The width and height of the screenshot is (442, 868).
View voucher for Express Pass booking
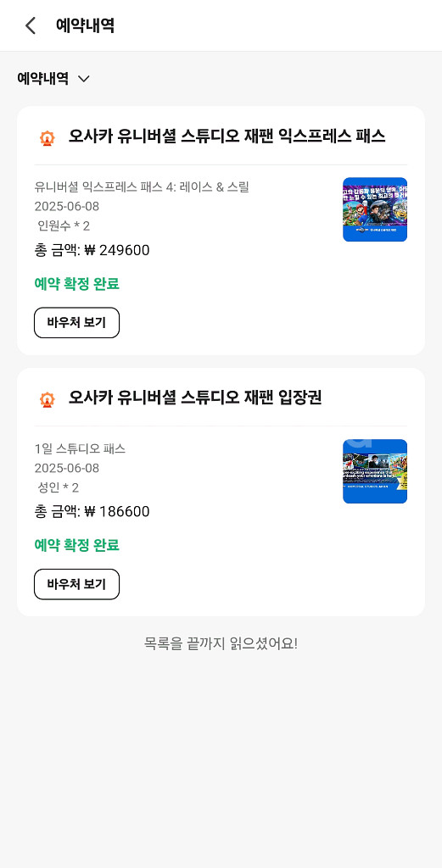[77, 323]
